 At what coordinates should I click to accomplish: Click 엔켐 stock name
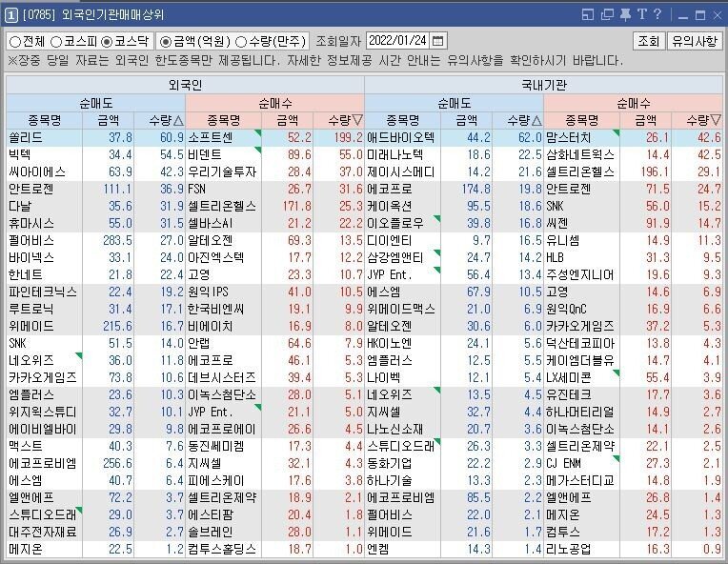[x=378, y=549]
